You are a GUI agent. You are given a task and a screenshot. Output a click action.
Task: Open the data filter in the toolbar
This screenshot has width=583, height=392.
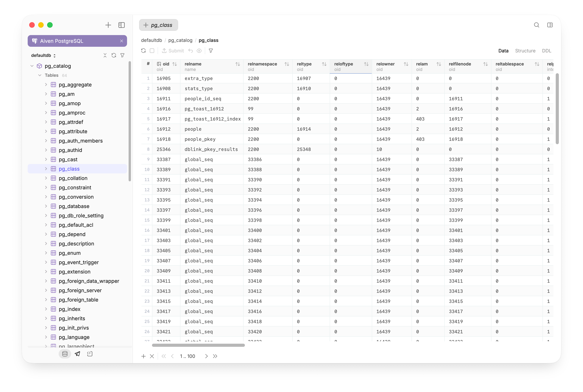(211, 51)
